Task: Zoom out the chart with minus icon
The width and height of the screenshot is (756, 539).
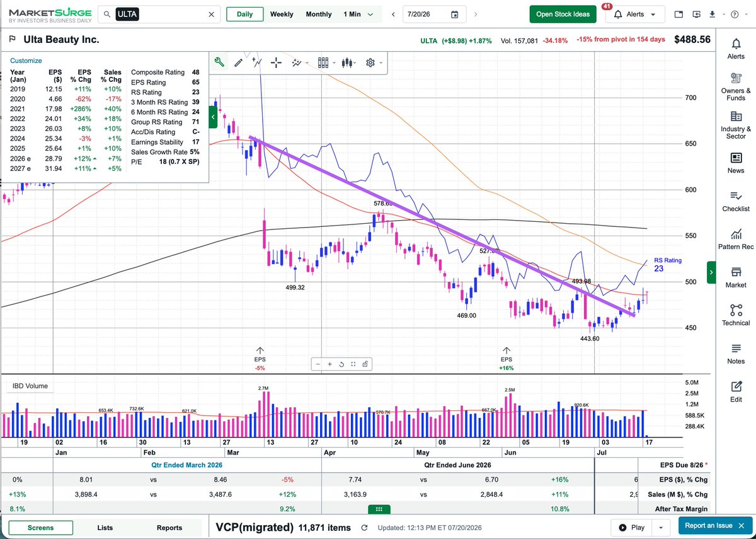Action: [318, 364]
